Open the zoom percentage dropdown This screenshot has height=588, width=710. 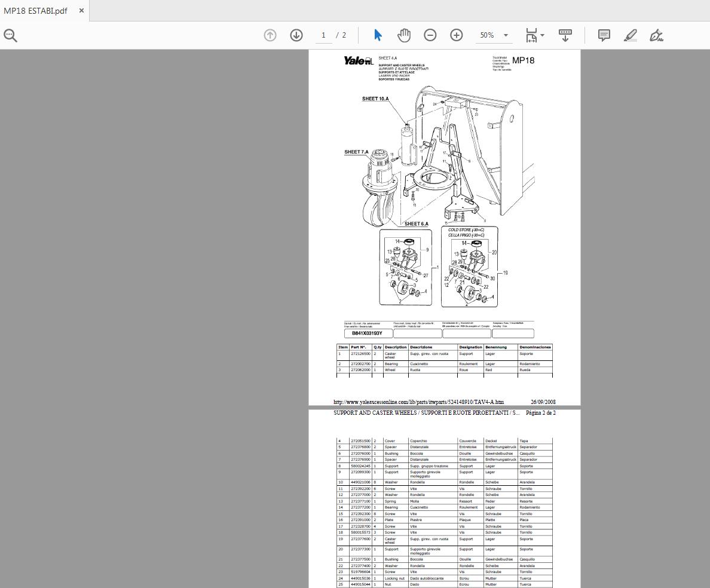506,35
